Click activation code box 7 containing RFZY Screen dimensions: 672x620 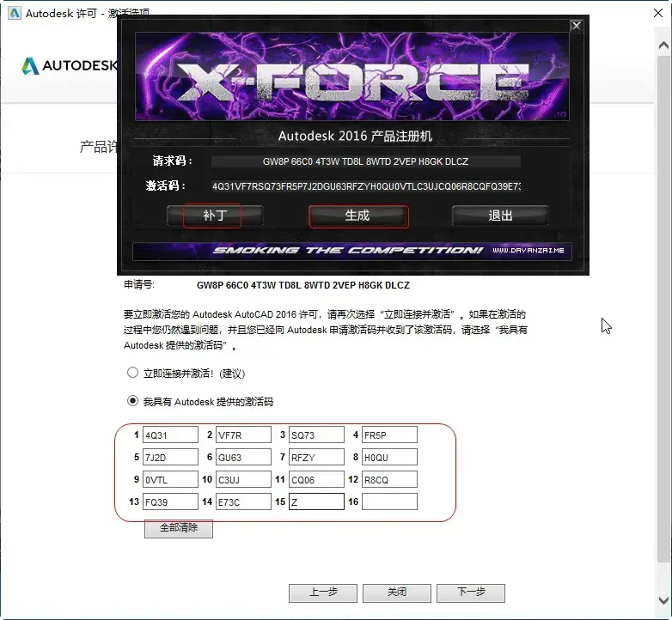coord(316,457)
